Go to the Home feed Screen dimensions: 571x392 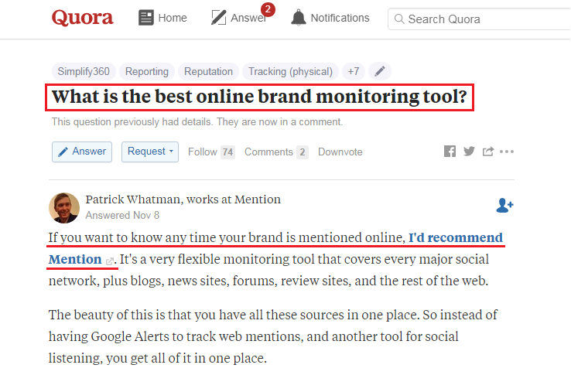(162, 18)
